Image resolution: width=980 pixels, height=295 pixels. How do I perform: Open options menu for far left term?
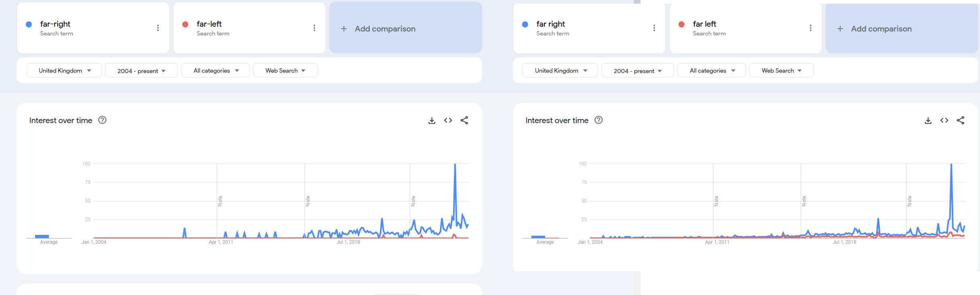click(811, 28)
